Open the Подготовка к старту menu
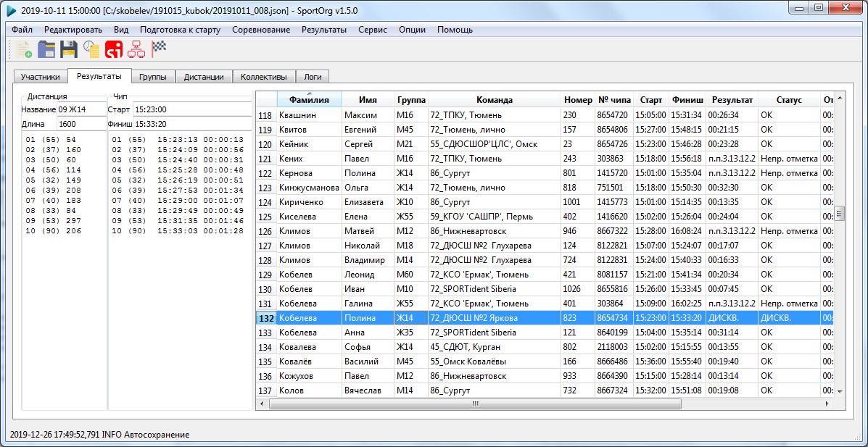The image size is (868, 447). tap(180, 30)
